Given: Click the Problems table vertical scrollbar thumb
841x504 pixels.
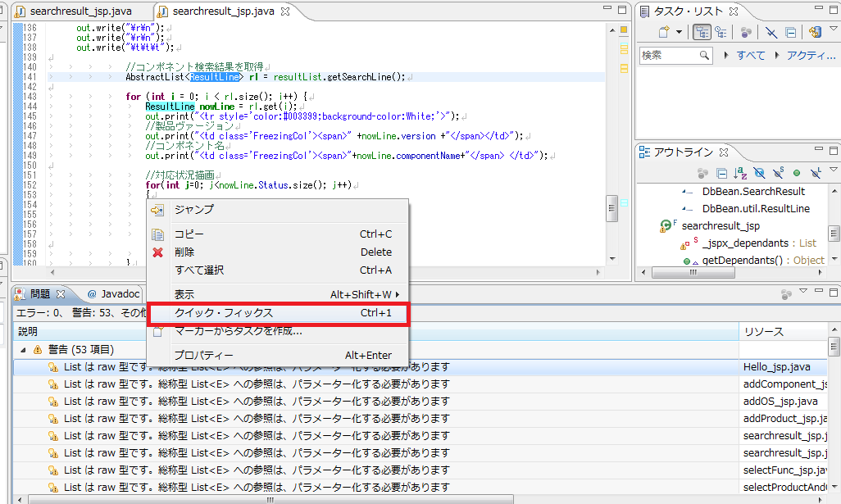Looking at the screenshot, I should [x=834, y=347].
